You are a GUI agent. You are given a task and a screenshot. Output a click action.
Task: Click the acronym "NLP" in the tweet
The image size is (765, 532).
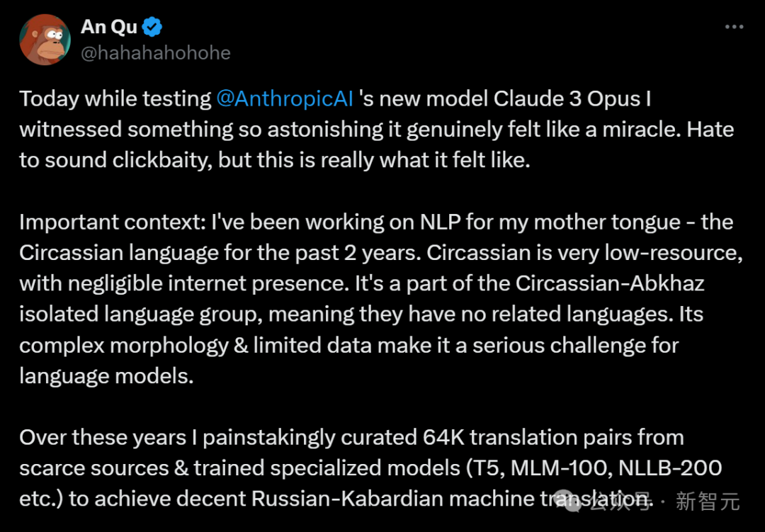[440, 222]
